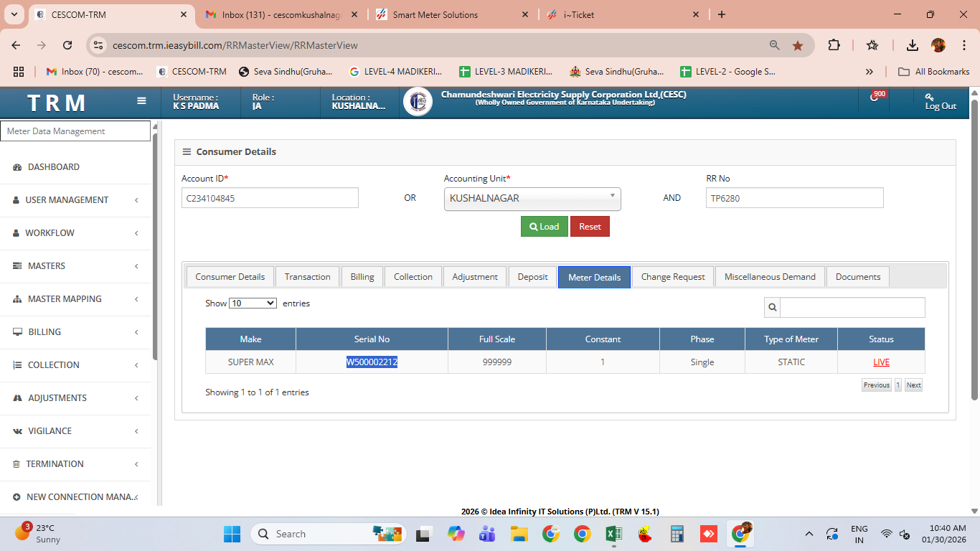Open the Billing tab in consumer panel
The image size is (980, 551).
tap(362, 277)
